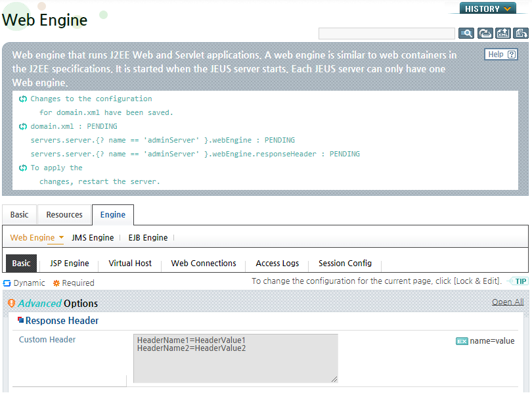Click the Open All link
532x393 pixels.
(508, 302)
